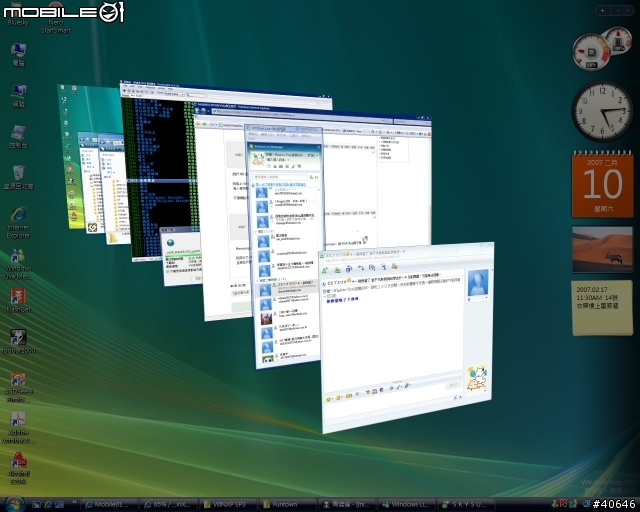Launch the Adobe Acrobat desktop shortcut

click(x=18, y=427)
